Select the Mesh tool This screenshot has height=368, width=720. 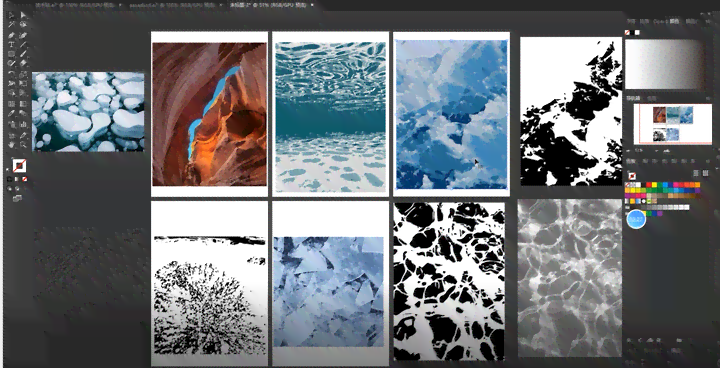[x=11, y=103]
